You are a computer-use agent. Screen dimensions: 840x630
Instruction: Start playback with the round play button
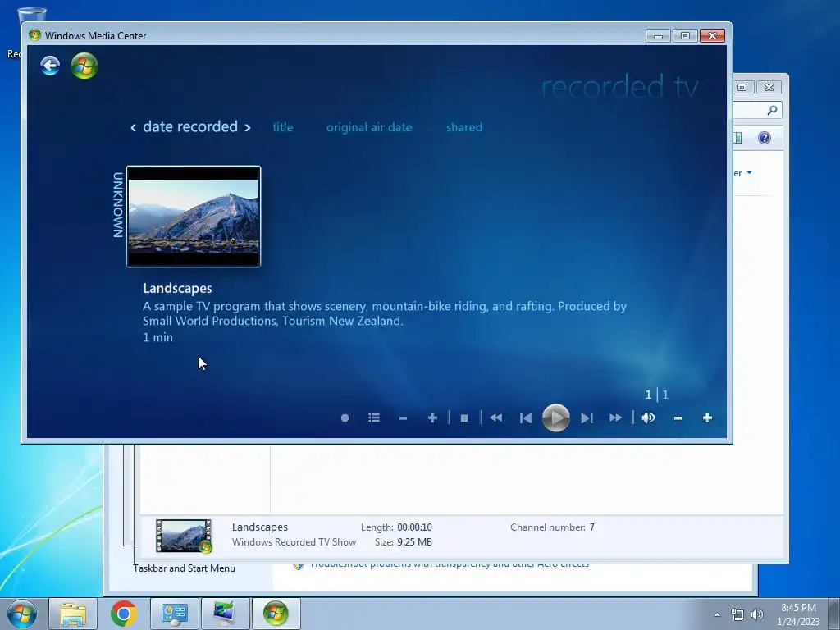coord(555,418)
